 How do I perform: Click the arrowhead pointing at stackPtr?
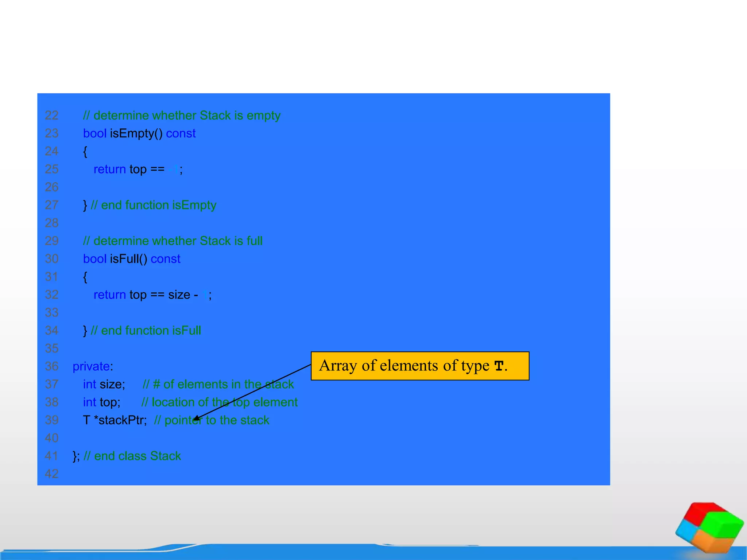[196, 419]
